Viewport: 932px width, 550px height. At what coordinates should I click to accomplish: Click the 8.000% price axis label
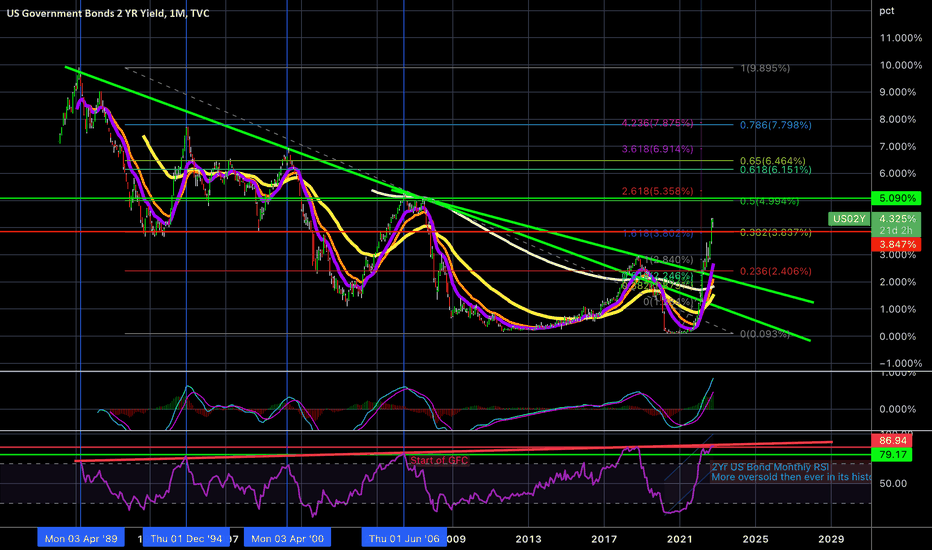click(x=898, y=120)
